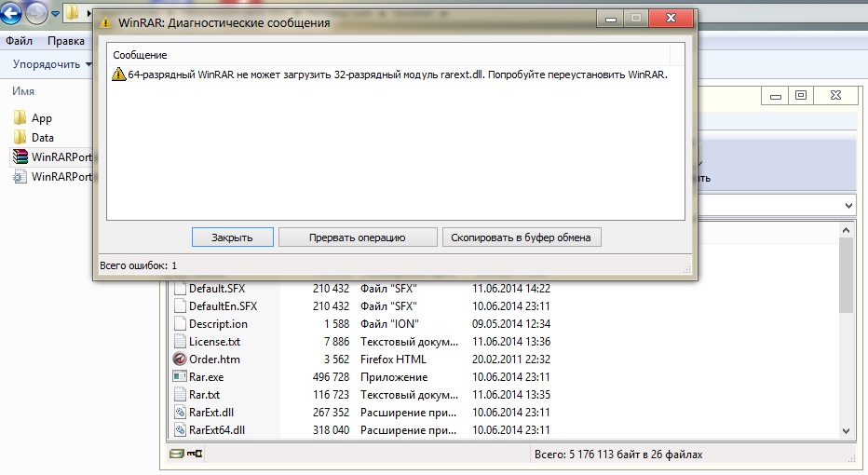Select RarExt.dll file icon
Image resolution: width=868 pixels, height=475 pixels.
click(180, 412)
